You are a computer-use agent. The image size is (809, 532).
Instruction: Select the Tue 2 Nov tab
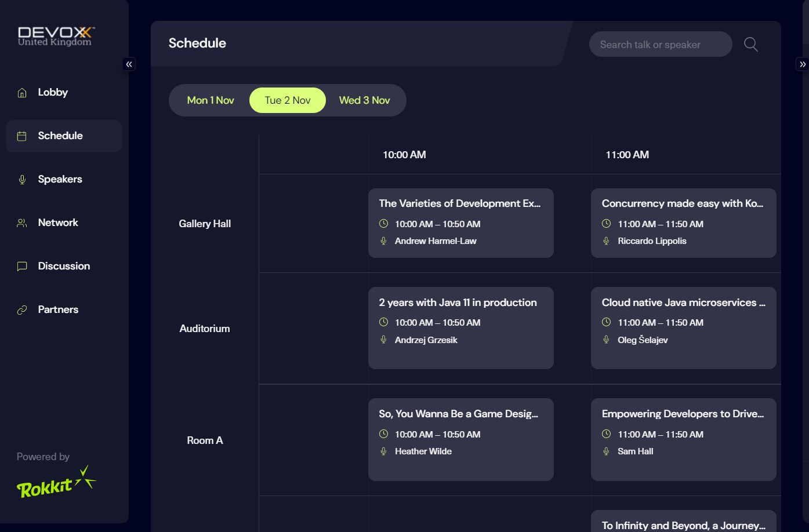[x=288, y=100]
